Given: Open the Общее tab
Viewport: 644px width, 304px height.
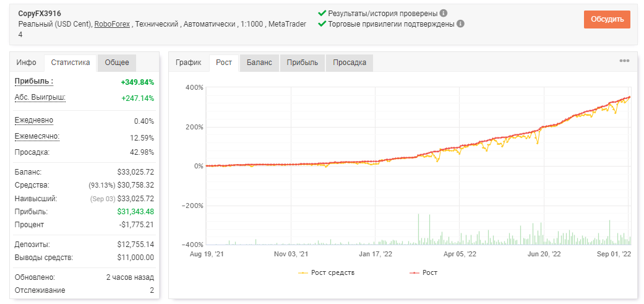Looking at the screenshot, I should pyautogui.click(x=117, y=63).
